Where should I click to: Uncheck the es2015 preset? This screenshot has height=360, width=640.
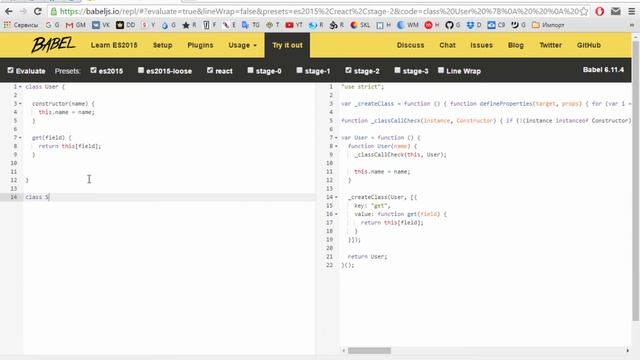click(93, 70)
